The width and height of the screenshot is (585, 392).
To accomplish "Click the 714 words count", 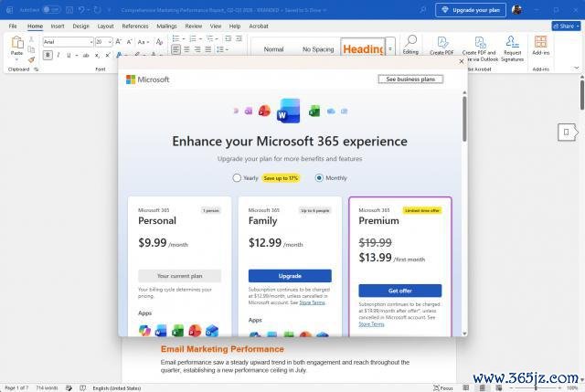I will click(x=47, y=388).
